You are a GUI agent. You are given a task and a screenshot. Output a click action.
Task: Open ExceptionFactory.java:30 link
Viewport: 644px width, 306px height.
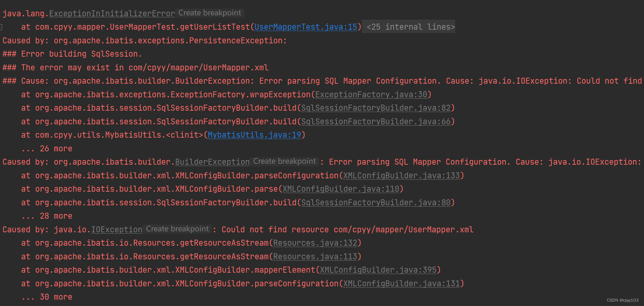click(371, 95)
